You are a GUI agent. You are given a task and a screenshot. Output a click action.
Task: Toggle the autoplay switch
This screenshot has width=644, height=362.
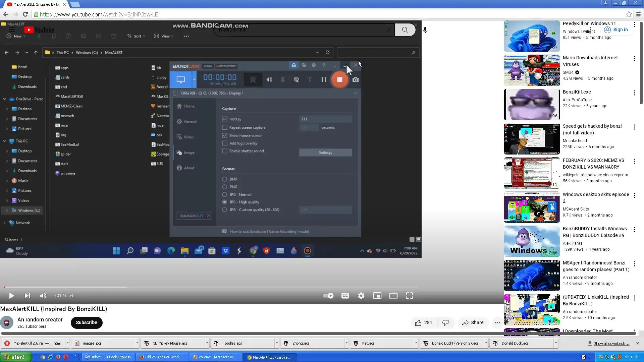(x=328, y=296)
